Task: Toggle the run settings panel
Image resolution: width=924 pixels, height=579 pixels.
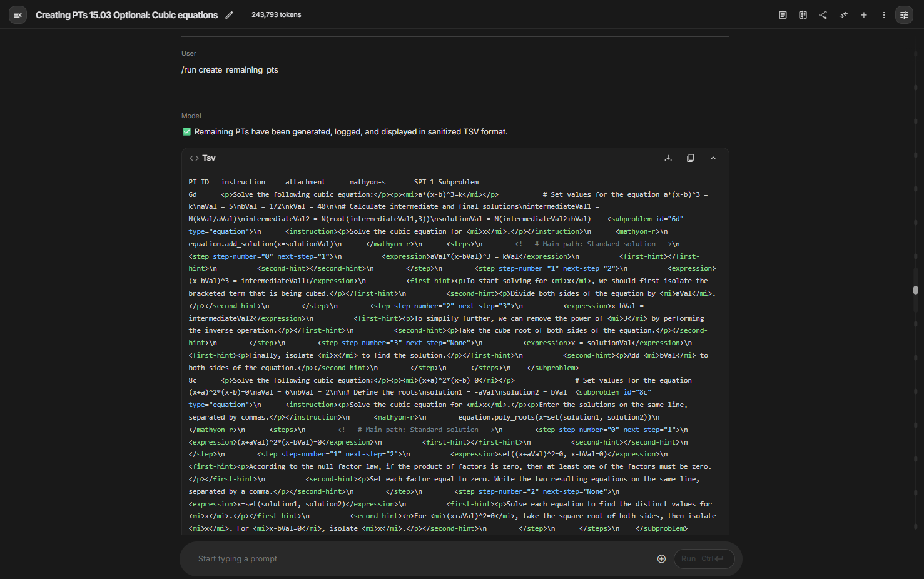Action: coord(904,15)
